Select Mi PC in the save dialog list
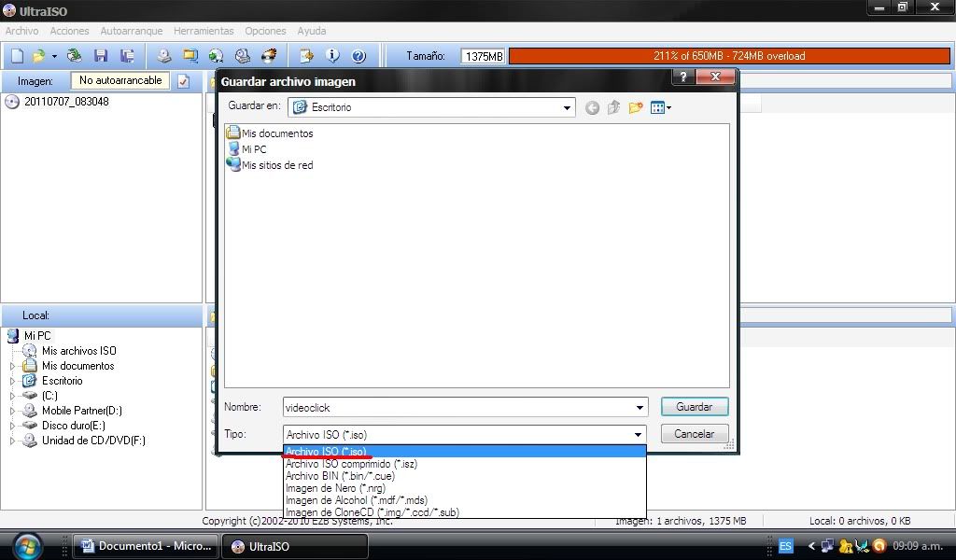The height and width of the screenshot is (560, 956). tap(254, 149)
